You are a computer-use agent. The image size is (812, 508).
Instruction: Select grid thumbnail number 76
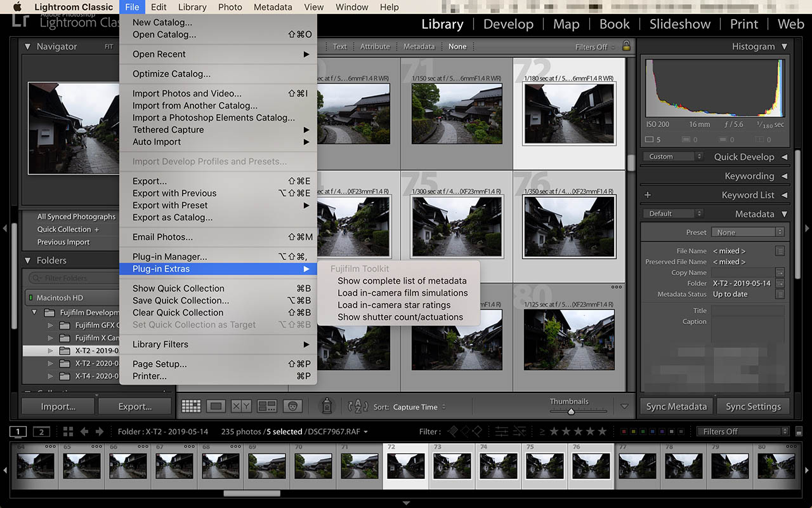[569, 226]
